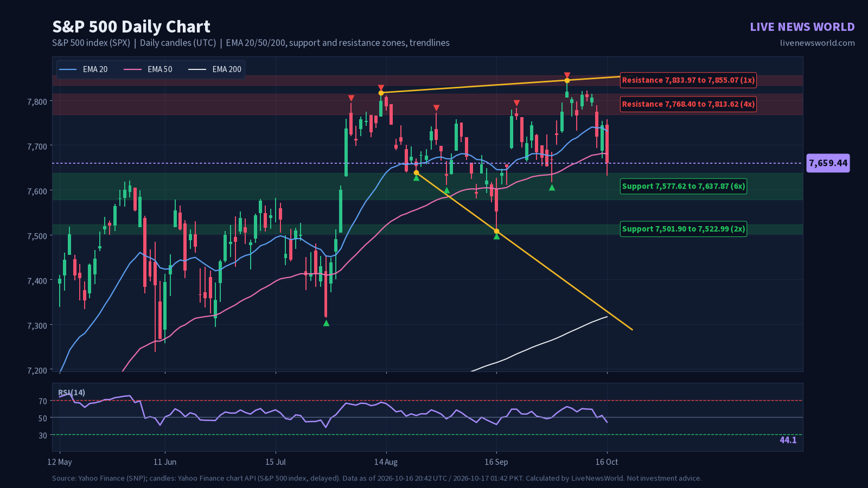Click the 7,200 y-axis label
Image resolution: width=868 pixels, height=488 pixels.
tap(37, 370)
